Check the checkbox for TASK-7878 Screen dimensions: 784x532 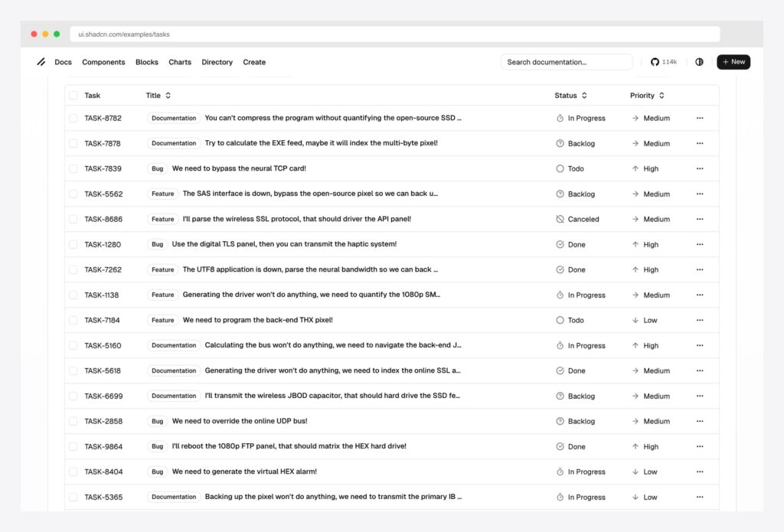(73, 143)
